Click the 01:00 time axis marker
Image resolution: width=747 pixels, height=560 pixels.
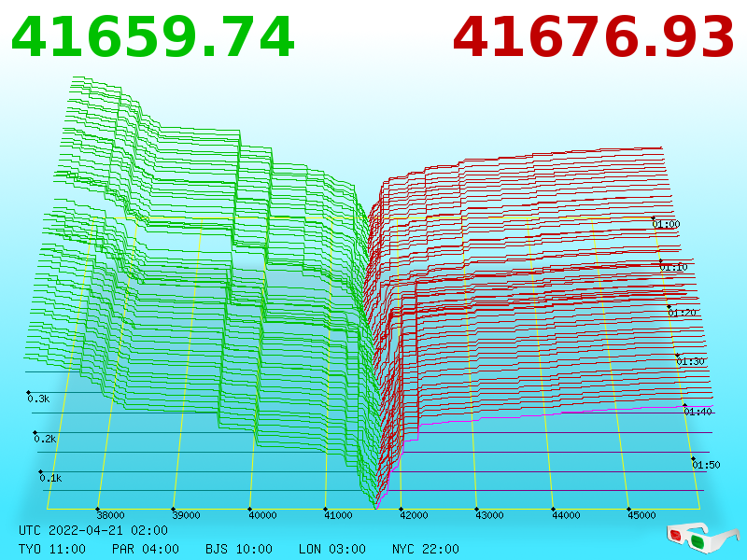point(666,224)
